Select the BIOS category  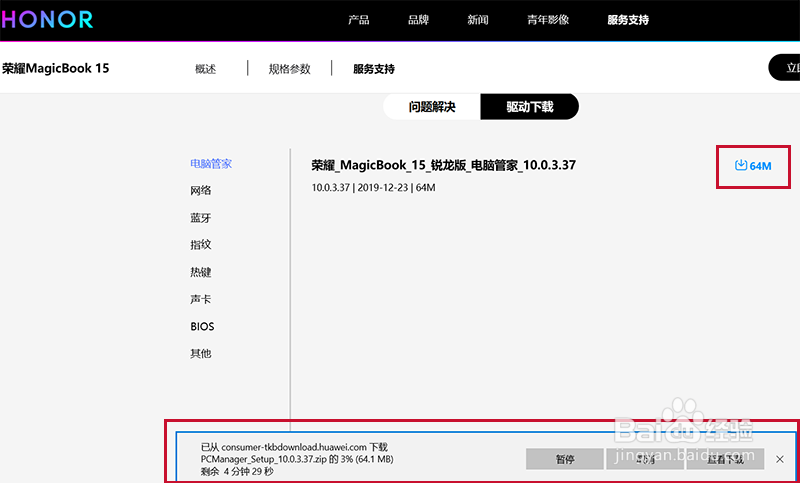click(202, 326)
